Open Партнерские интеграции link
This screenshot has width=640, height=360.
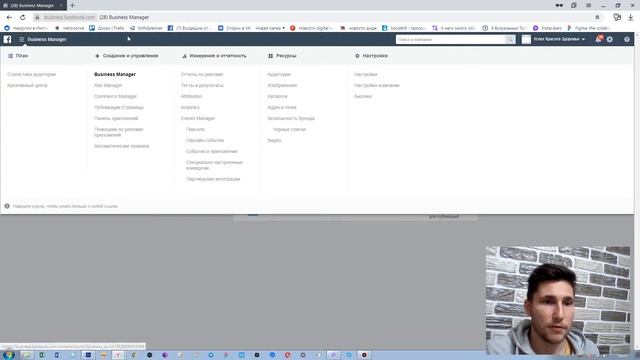pos(213,179)
